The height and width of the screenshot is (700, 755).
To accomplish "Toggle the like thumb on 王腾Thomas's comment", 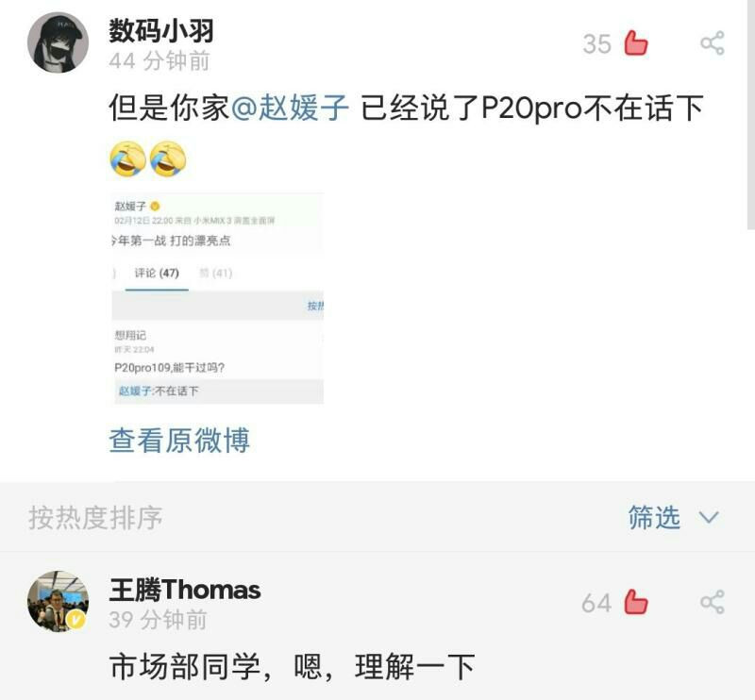I will (x=635, y=602).
